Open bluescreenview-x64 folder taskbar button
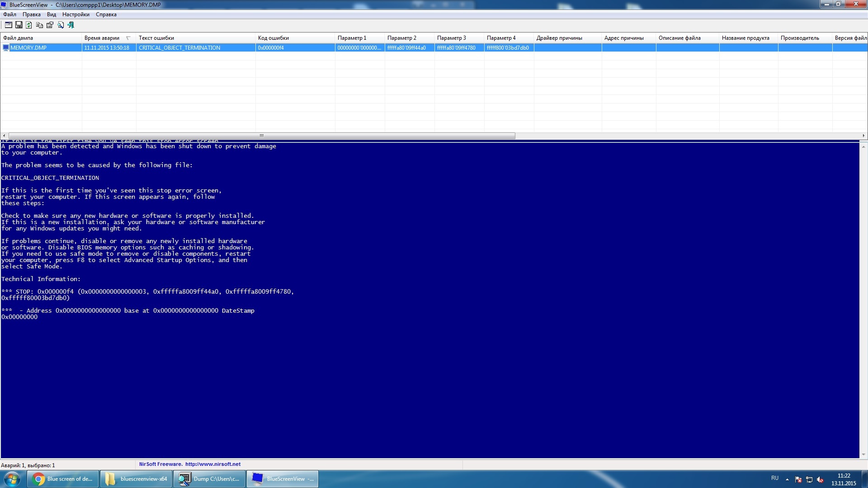868x488 pixels. pos(136,479)
